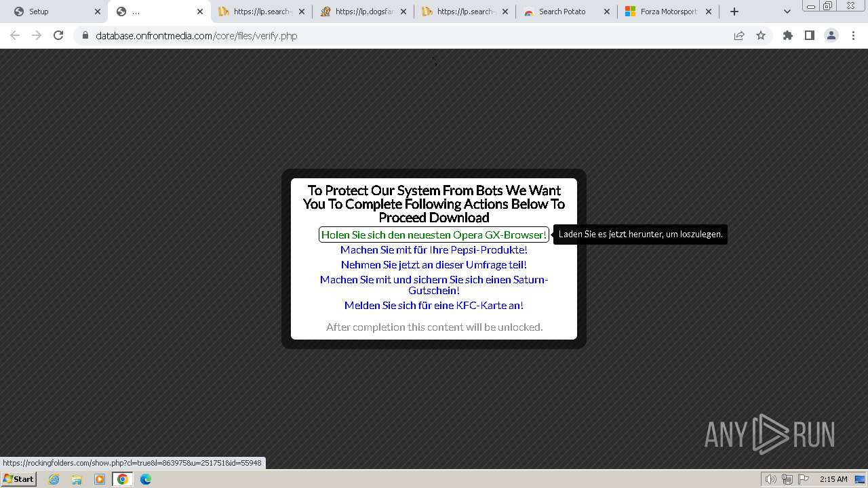Open File Explorer folder in taskbar
868x488 pixels.
point(77,479)
